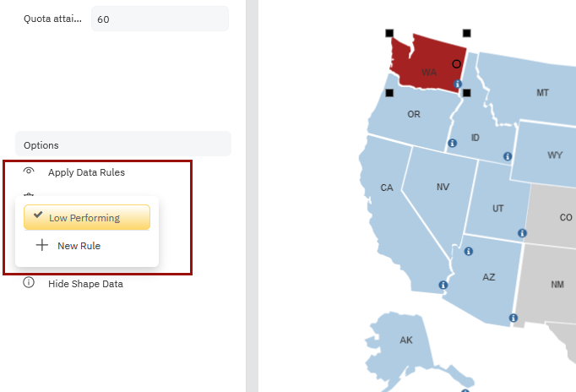The image size is (576, 392).
Task: Click the info icon at Utah's bottom-right corner
Action: click(x=522, y=232)
